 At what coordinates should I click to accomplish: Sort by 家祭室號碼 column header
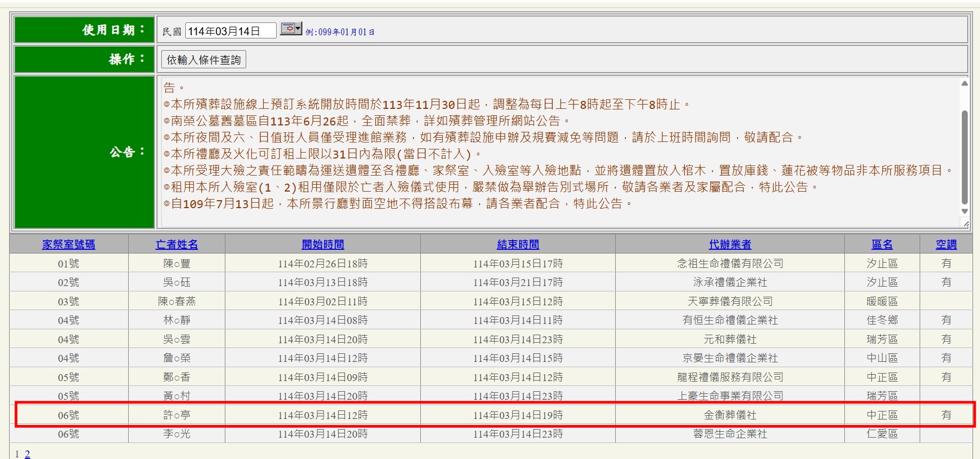pos(68,244)
